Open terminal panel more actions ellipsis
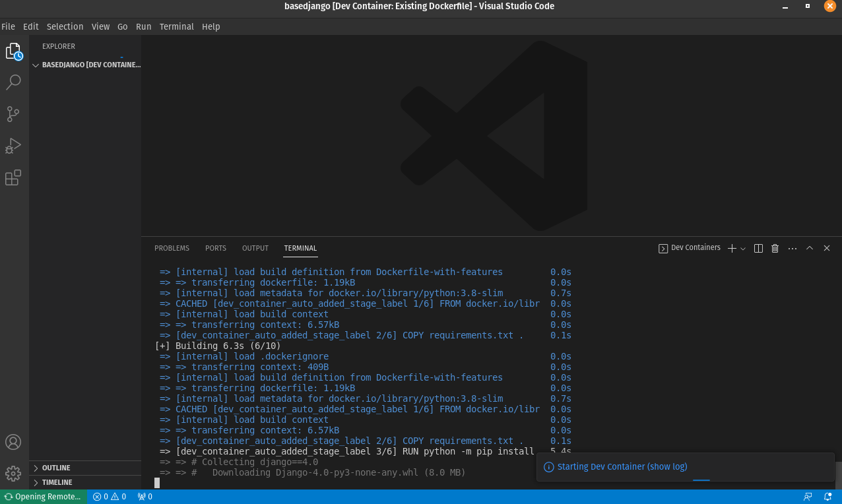This screenshot has width=842, height=504. [792, 248]
